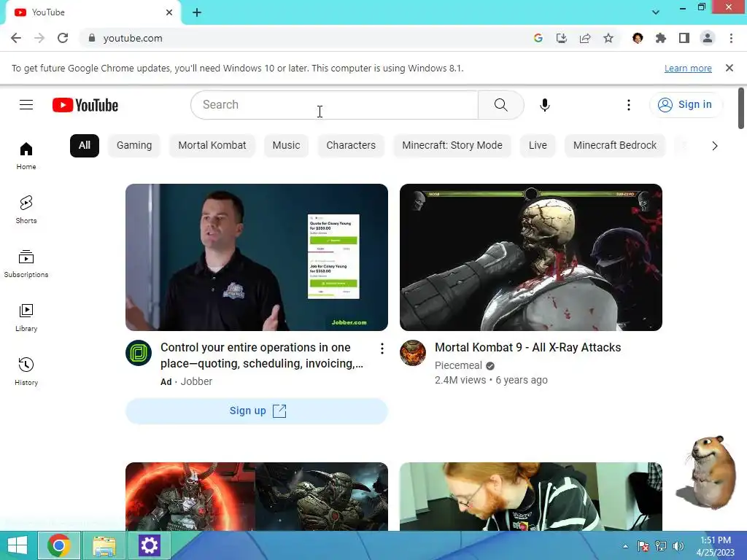This screenshot has height=560, width=747.
Task: Open a new browser tab
Action: [197, 12]
